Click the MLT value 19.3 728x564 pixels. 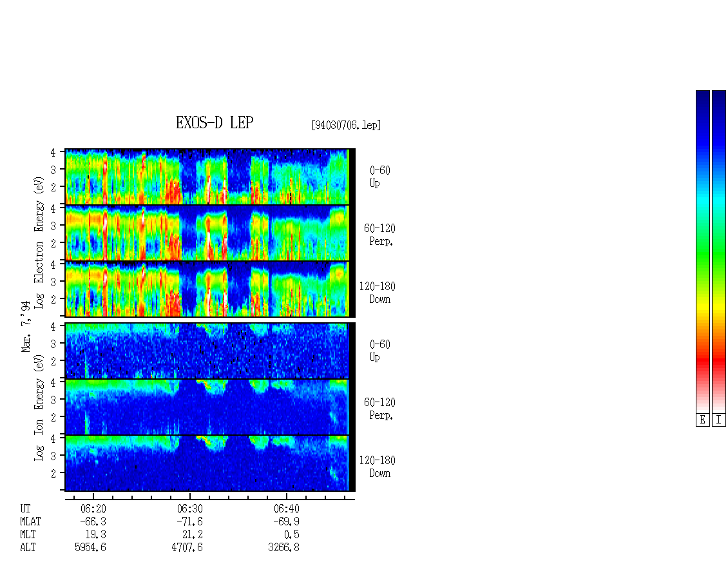click(95, 535)
